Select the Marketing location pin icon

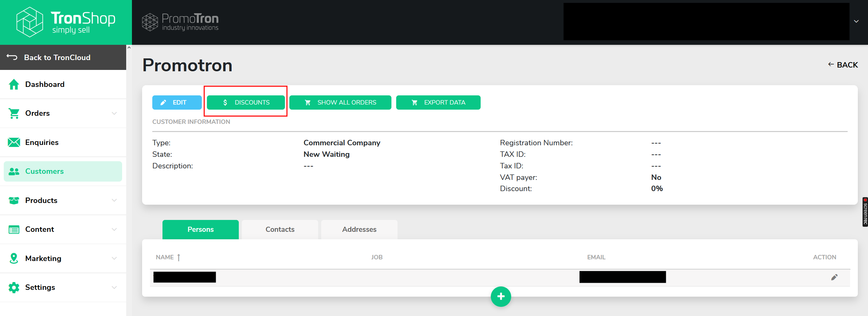coord(14,258)
